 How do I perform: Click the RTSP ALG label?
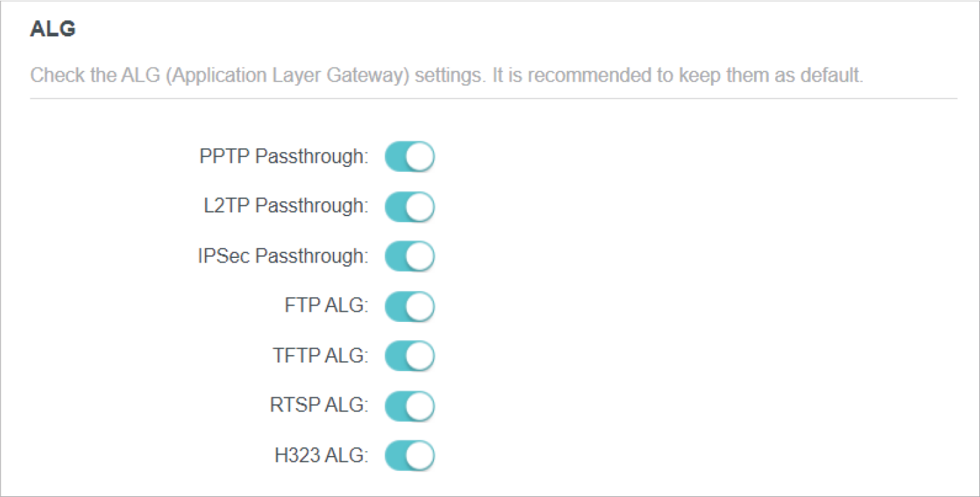(x=318, y=406)
